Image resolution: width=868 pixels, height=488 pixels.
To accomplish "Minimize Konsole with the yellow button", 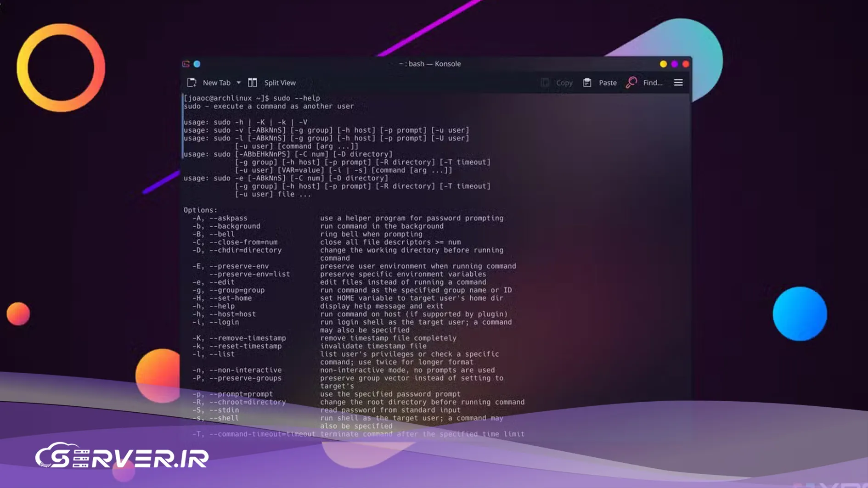I will click(663, 64).
